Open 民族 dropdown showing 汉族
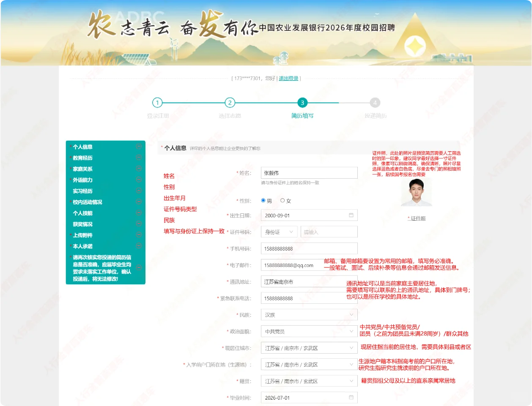The height and width of the screenshot is (406, 532). point(309,315)
